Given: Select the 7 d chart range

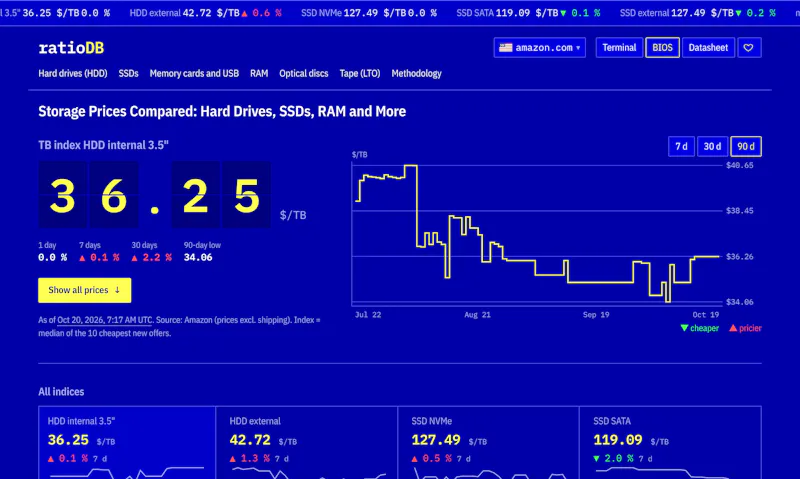Looking at the screenshot, I should point(681,146).
